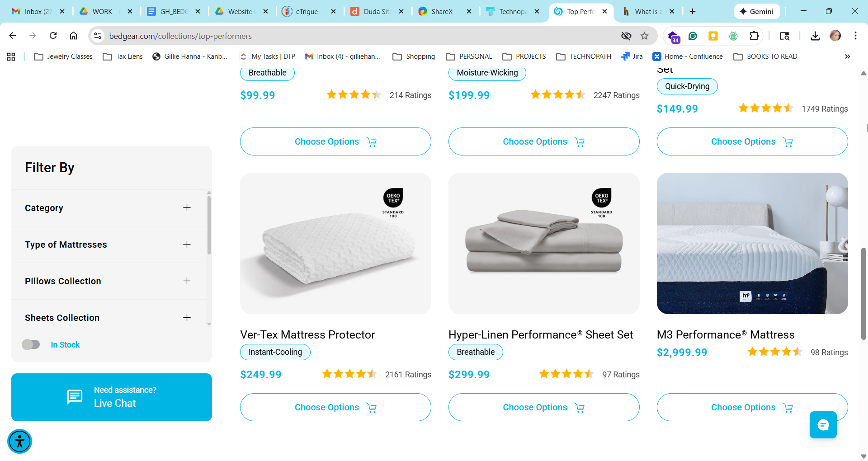The width and height of the screenshot is (868, 461).
Task: Open the Hyper-Linen Performance Sheet Set title
Action: (541, 334)
